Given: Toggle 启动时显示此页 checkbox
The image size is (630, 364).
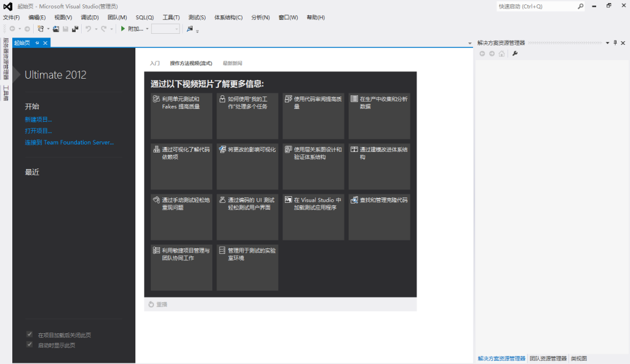Looking at the screenshot, I should 30,345.
